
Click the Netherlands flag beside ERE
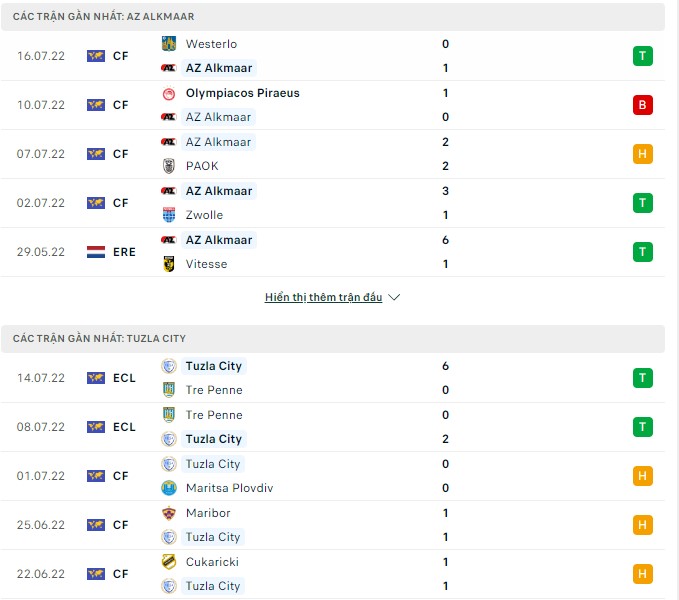96,252
